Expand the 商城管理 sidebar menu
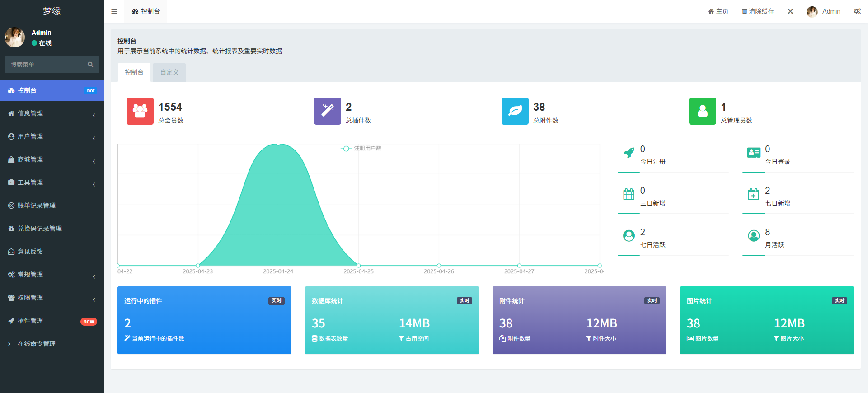The height and width of the screenshot is (393, 868). pos(52,159)
